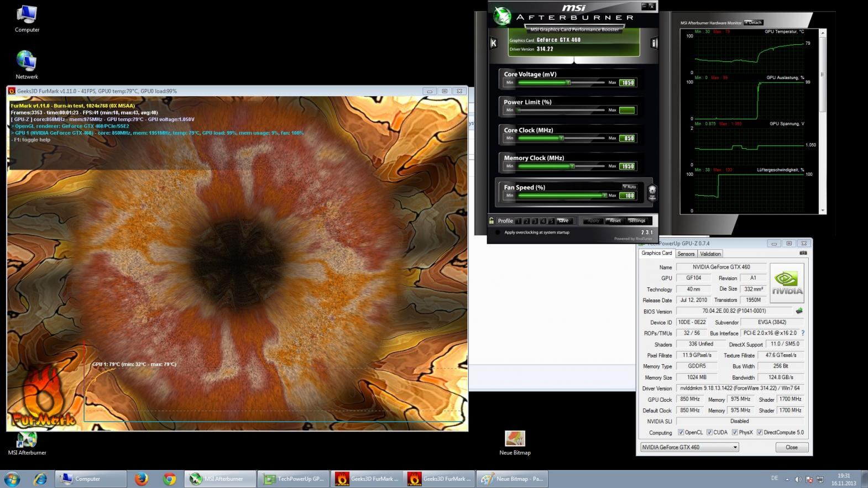This screenshot has height=488, width=868.
Task: Select profile slot 4 in Afterburner
Action: coord(543,221)
